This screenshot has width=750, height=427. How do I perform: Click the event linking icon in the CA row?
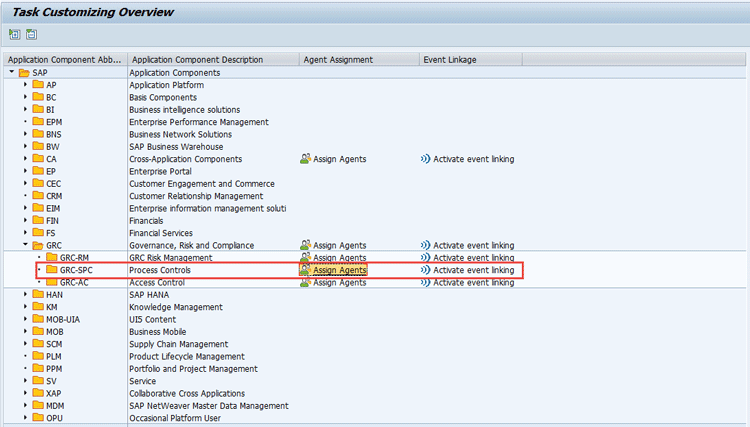point(425,159)
